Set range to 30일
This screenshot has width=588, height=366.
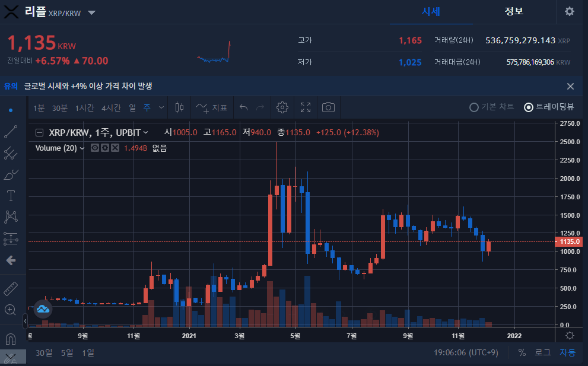[x=44, y=353]
